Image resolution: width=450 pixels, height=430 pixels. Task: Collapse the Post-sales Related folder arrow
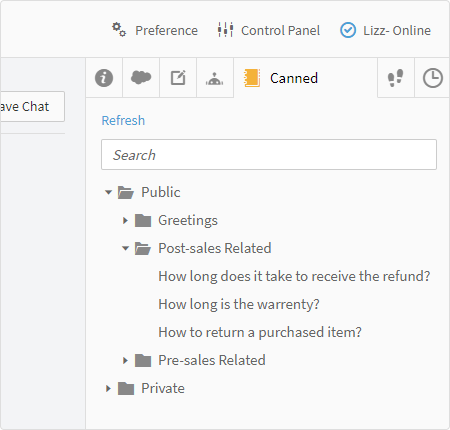point(125,248)
